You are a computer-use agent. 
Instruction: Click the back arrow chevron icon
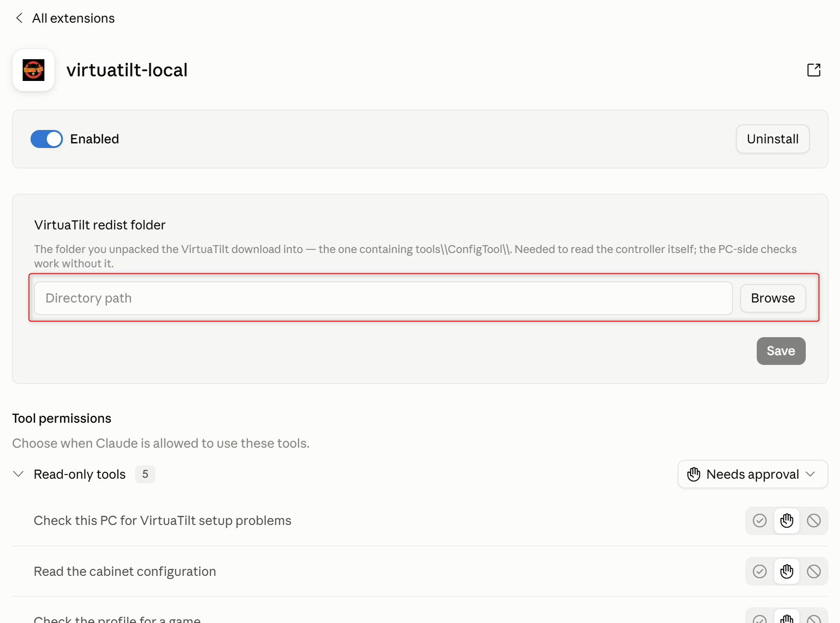tap(19, 18)
